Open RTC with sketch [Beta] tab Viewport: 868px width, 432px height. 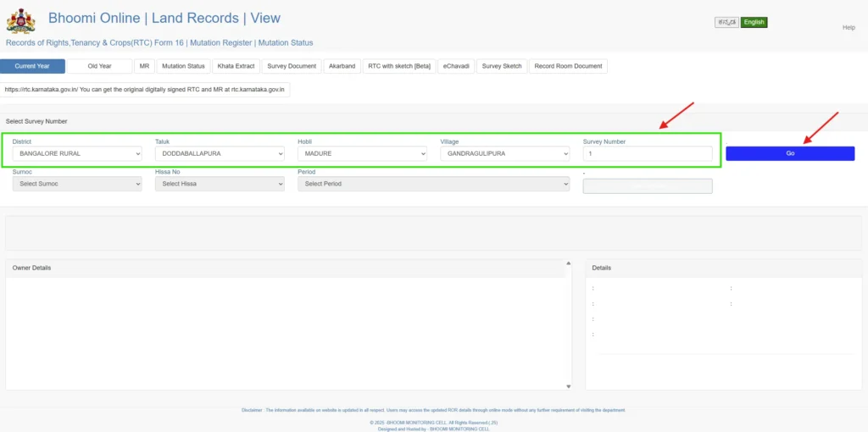click(398, 66)
